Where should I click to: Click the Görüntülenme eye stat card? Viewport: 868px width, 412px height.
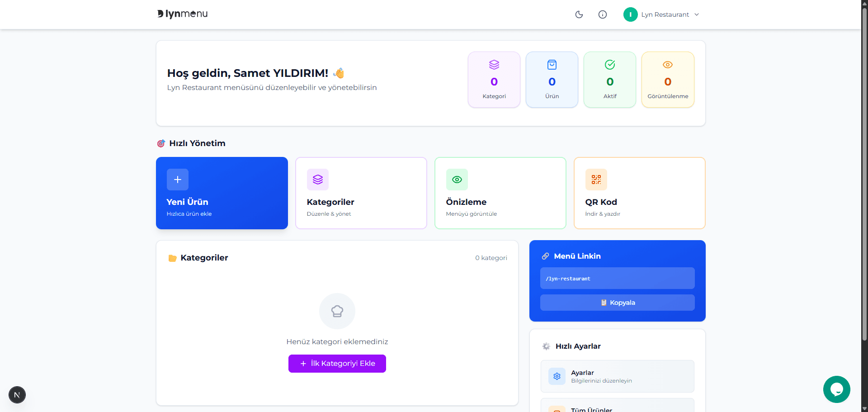pyautogui.click(x=667, y=80)
